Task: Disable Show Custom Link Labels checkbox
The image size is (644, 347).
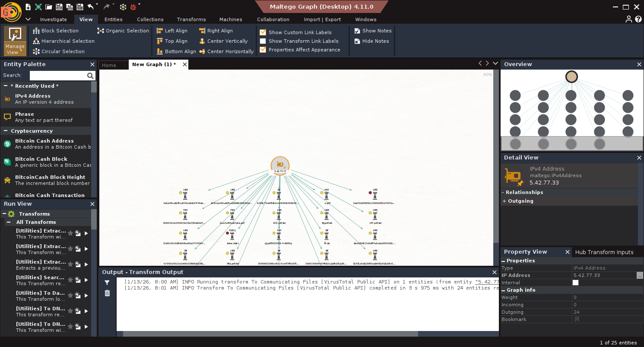Action: coord(263,32)
